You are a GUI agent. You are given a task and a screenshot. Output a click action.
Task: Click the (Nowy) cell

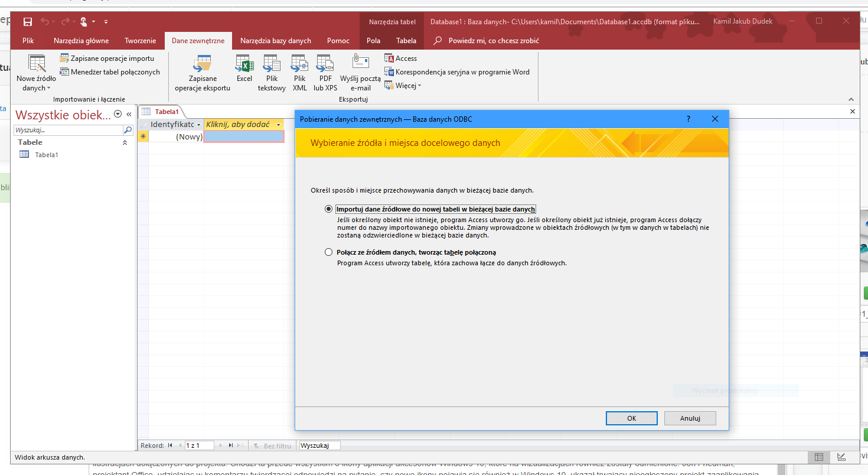coord(176,136)
